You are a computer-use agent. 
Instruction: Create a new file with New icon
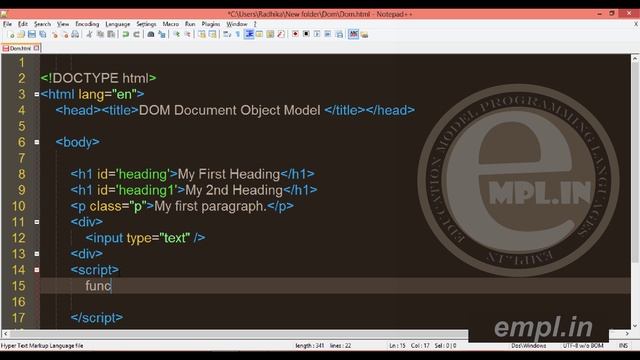coord(11,35)
